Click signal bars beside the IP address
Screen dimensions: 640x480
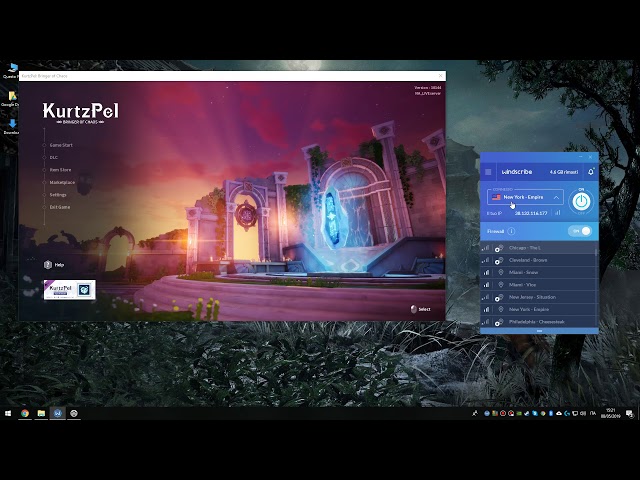[x=558, y=213]
